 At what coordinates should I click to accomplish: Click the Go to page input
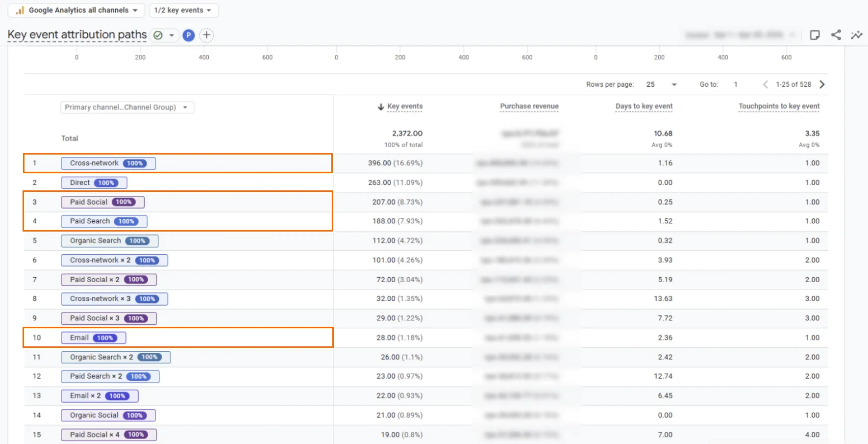point(736,84)
